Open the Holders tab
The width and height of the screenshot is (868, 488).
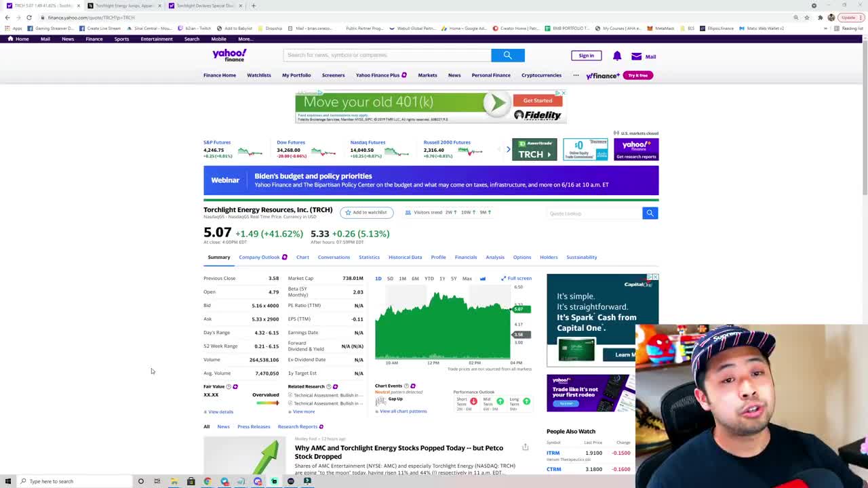549,257
